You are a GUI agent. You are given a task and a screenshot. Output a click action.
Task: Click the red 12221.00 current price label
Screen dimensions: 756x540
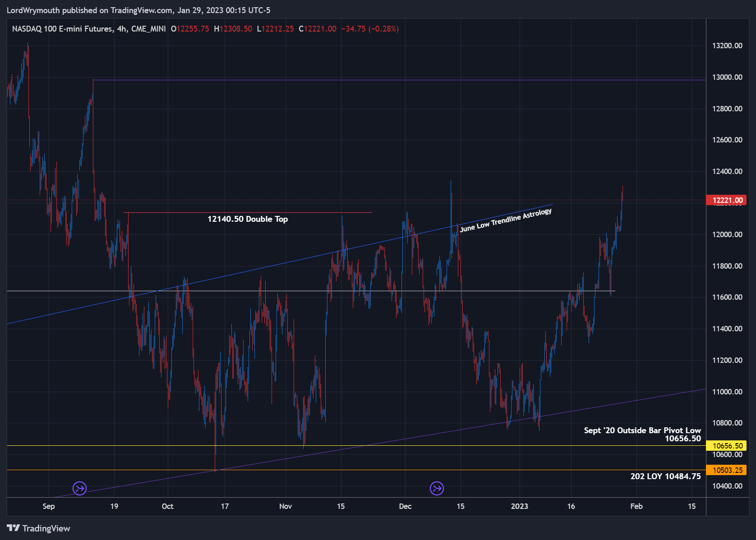[726, 200]
